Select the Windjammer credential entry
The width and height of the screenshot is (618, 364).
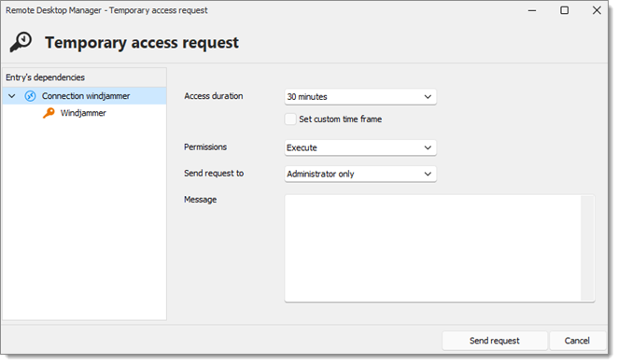tap(83, 113)
